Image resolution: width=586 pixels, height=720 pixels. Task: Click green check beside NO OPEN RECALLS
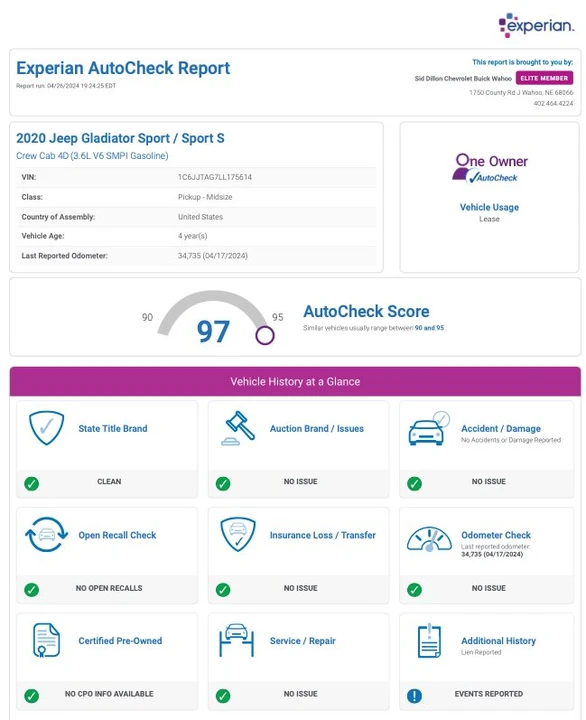coord(32,590)
